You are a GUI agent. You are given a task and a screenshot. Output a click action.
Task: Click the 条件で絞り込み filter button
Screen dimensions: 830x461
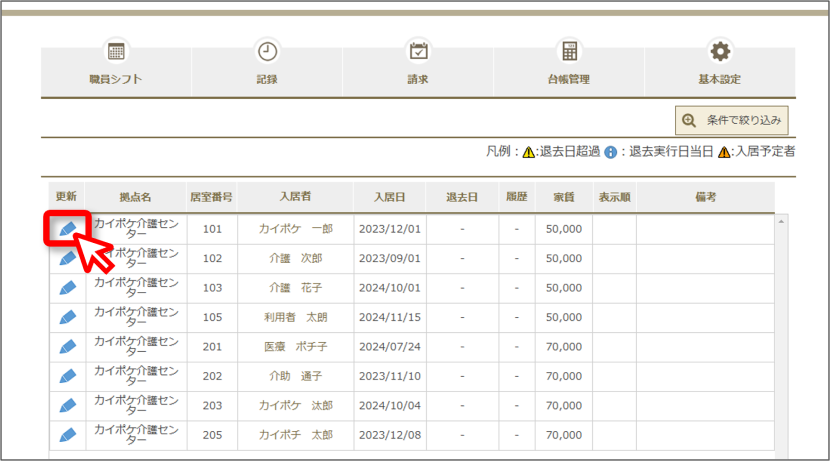(732, 121)
